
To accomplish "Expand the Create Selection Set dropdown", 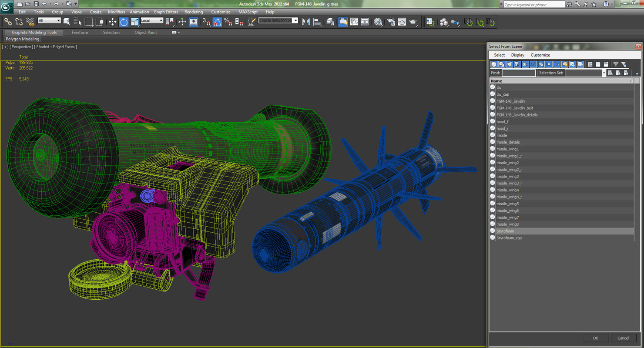I will 295,20.
